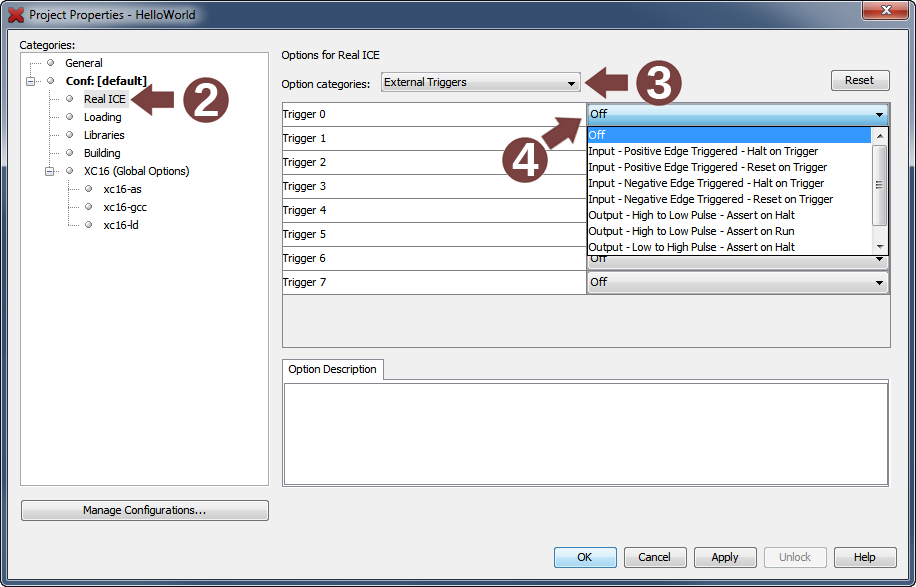
Task: Open the Option categories dropdown
Action: pyautogui.click(x=480, y=83)
